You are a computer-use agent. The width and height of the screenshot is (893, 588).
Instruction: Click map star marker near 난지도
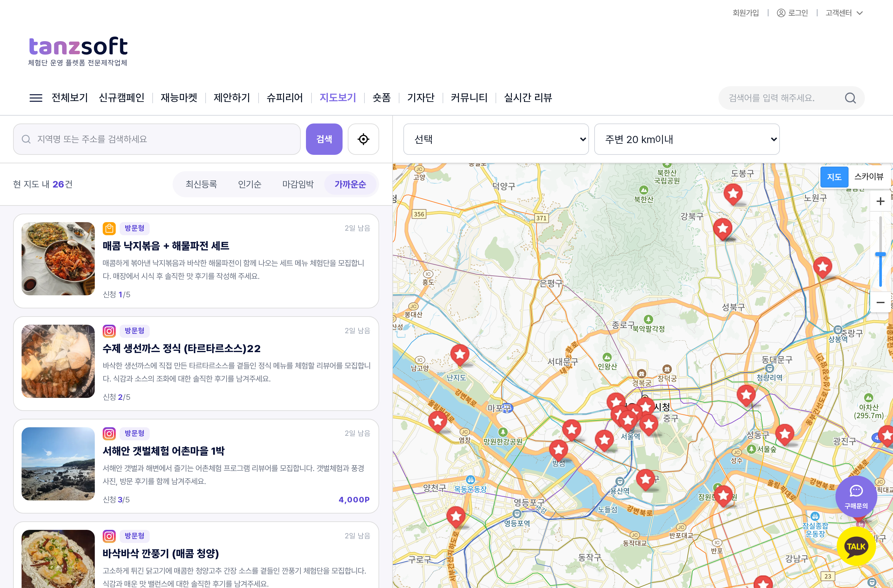tap(460, 354)
